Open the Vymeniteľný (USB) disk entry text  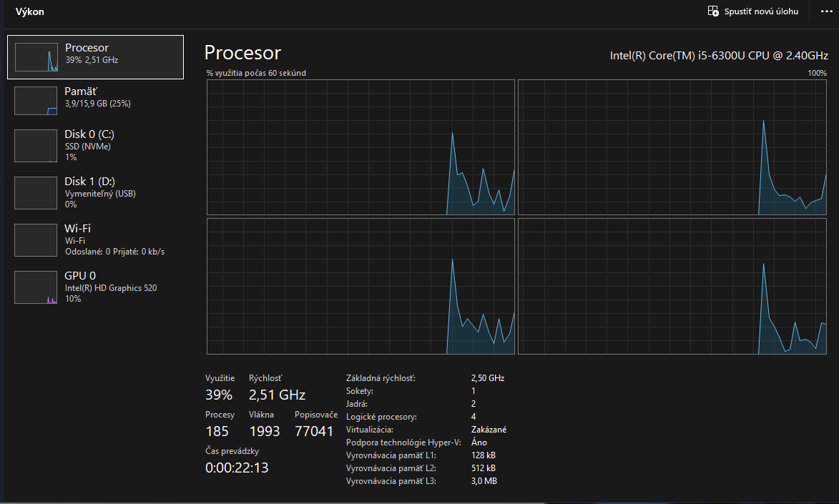point(100,194)
